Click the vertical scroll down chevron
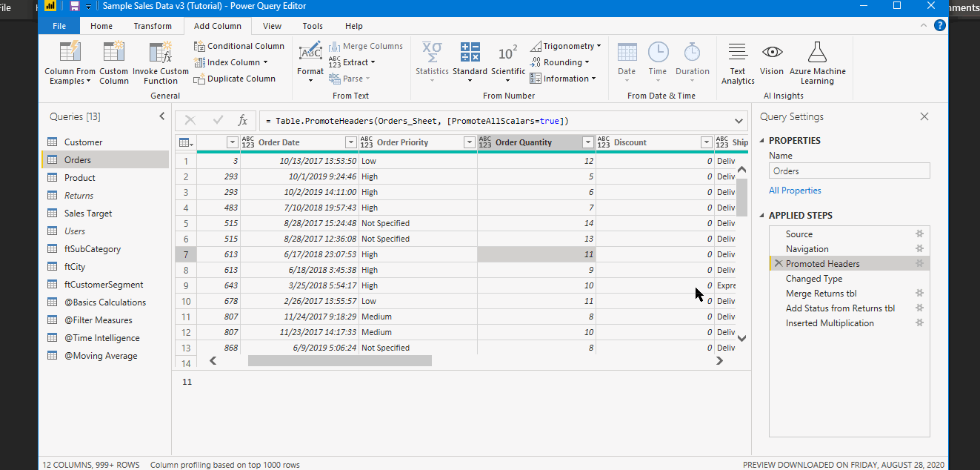 tap(741, 338)
